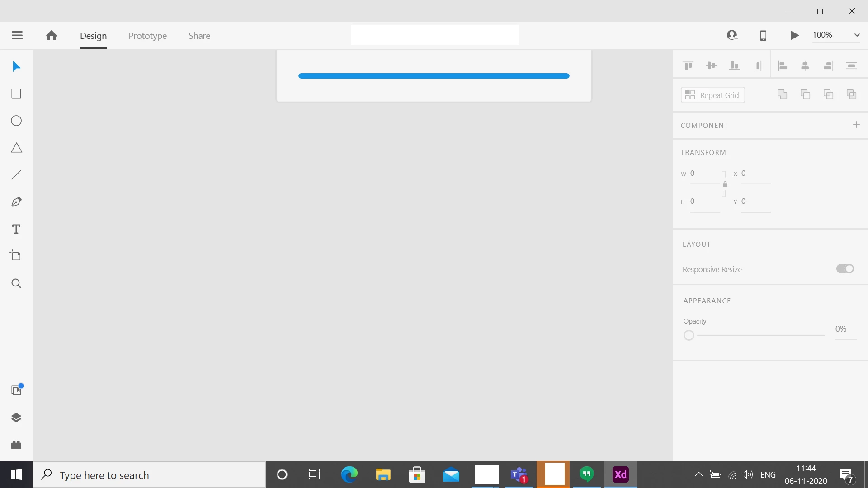The width and height of the screenshot is (868, 488).
Task: Open the hamburger main menu
Action: (x=17, y=35)
